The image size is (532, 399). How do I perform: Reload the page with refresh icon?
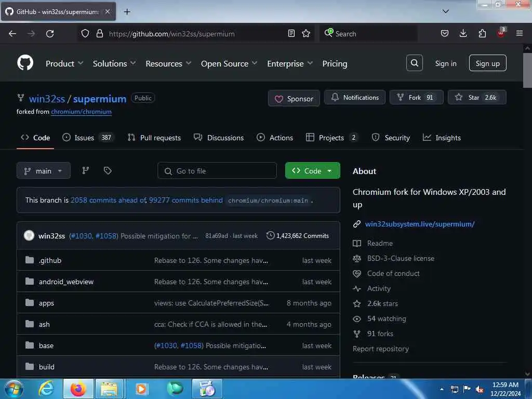pyautogui.click(x=50, y=34)
